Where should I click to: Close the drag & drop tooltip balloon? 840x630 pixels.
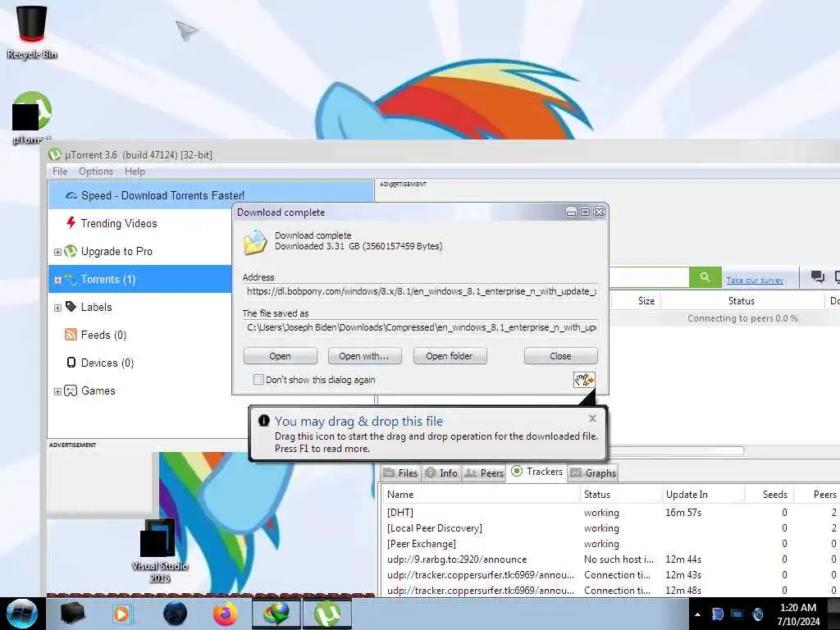click(592, 418)
